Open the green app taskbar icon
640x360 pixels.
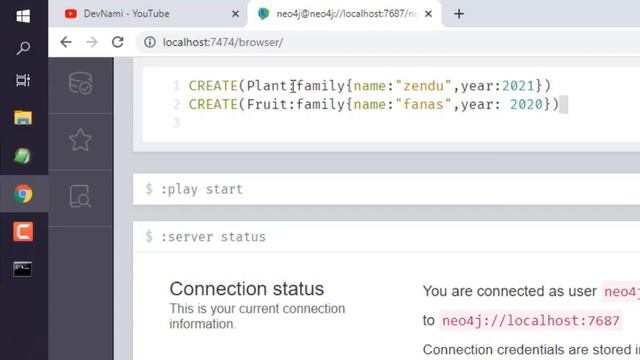point(22,156)
